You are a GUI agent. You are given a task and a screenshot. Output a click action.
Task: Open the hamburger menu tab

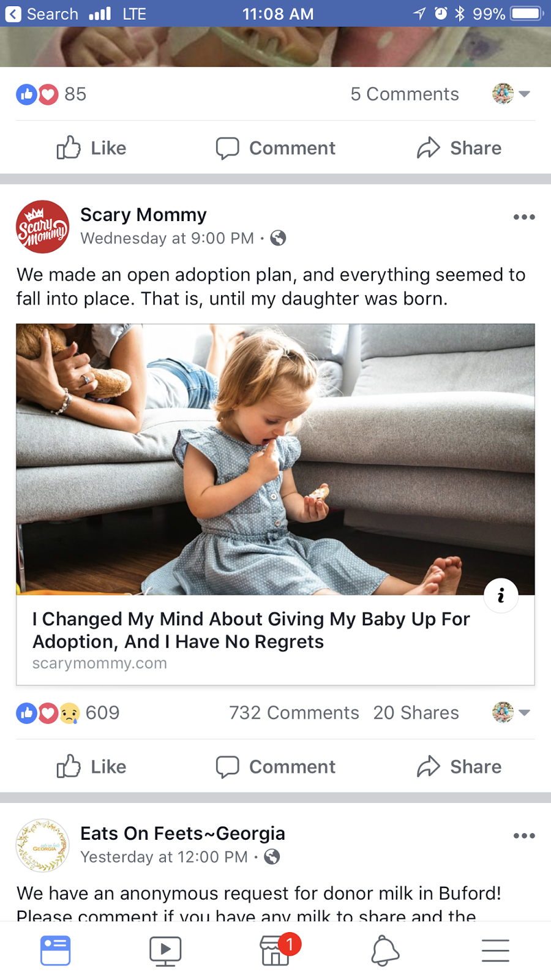(x=495, y=951)
